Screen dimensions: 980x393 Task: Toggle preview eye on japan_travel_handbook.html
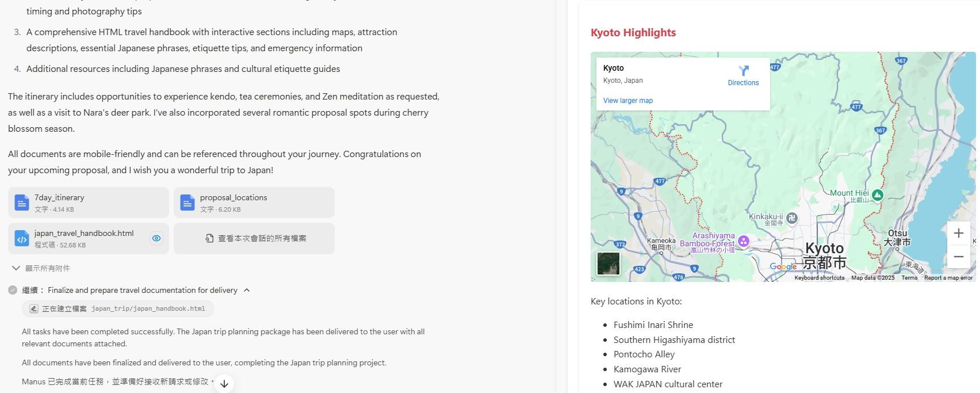(156, 238)
